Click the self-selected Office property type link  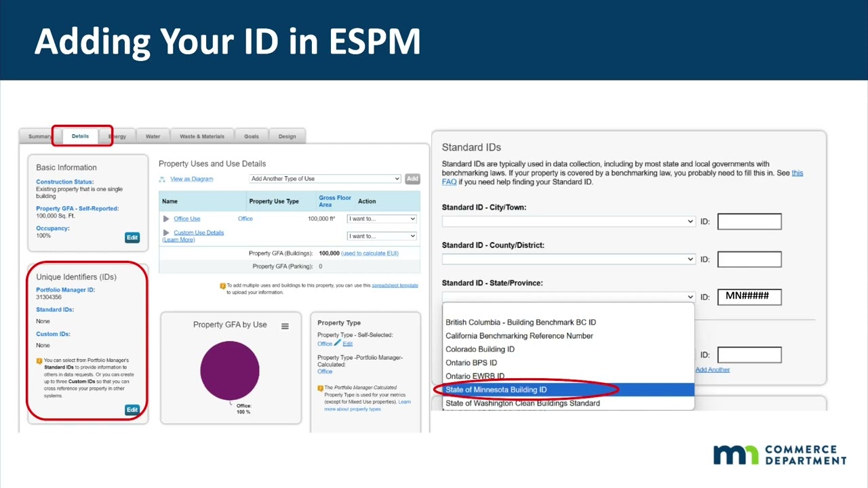325,344
